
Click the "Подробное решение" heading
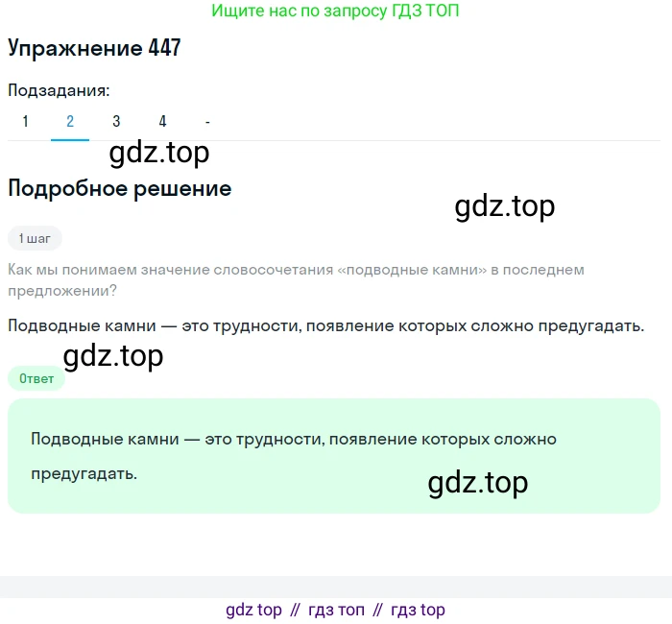pyautogui.click(x=119, y=188)
